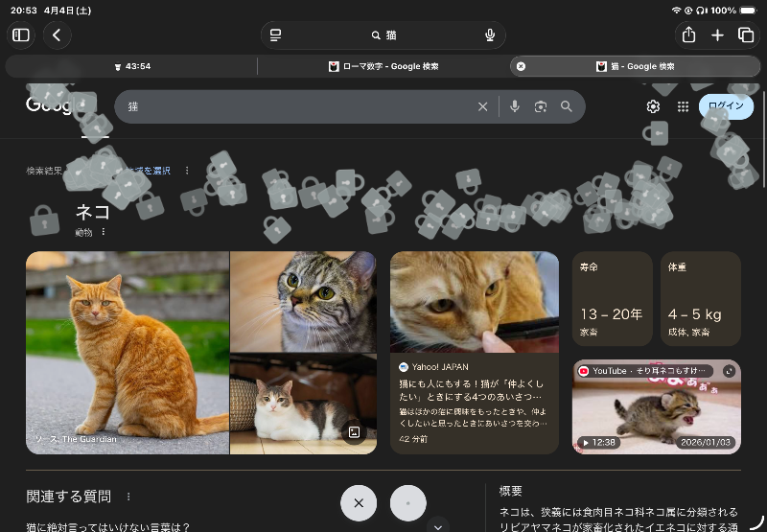Open more options next to 関連する質問
This screenshot has width=767, height=532.
[128, 497]
